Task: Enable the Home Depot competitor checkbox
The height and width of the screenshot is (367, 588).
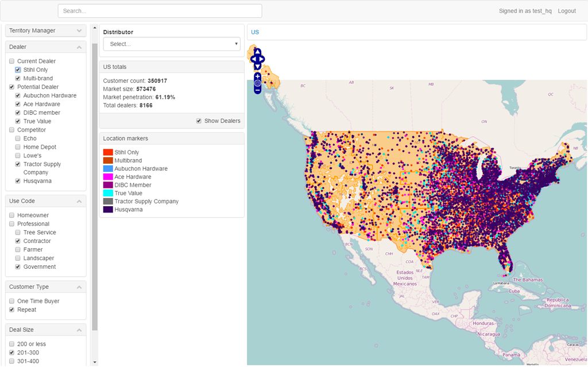Action: 18,147
